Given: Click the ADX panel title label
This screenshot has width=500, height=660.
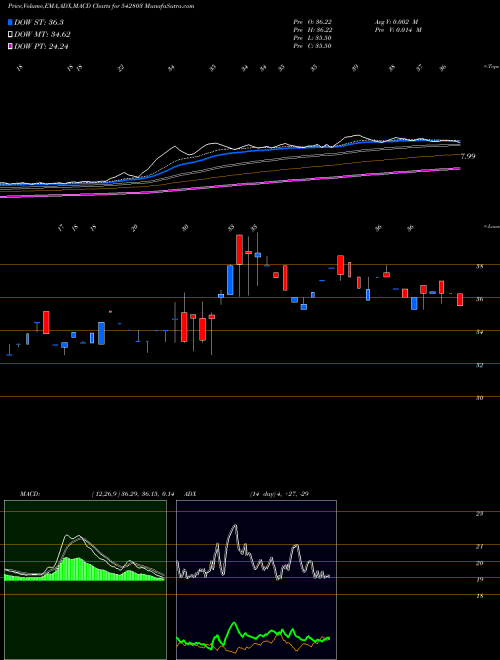Looking at the screenshot, I should (x=190, y=494).
